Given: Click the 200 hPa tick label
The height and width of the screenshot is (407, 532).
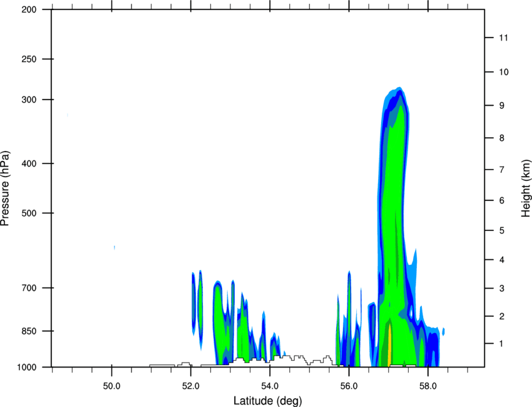Looking at the screenshot, I should point(29,10).
